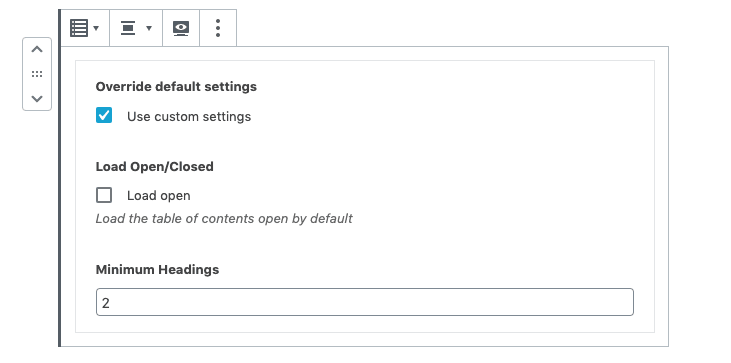
Task: Expand the alignment options dropdown arrow
Action: [149, 28]
